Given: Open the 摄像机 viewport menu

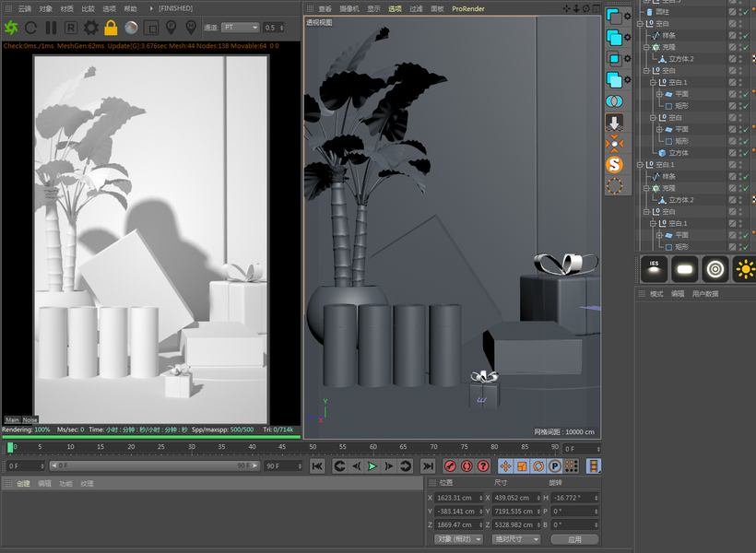Looking at the screenshot, I should tap(349, 8).
